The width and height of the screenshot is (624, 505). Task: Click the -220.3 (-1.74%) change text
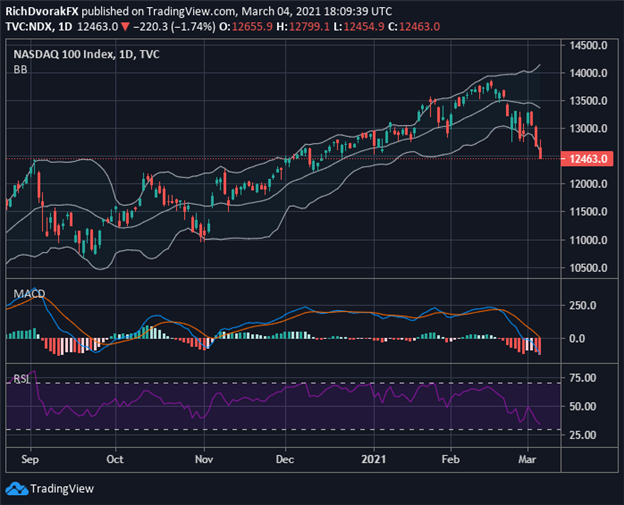[174, 27]
